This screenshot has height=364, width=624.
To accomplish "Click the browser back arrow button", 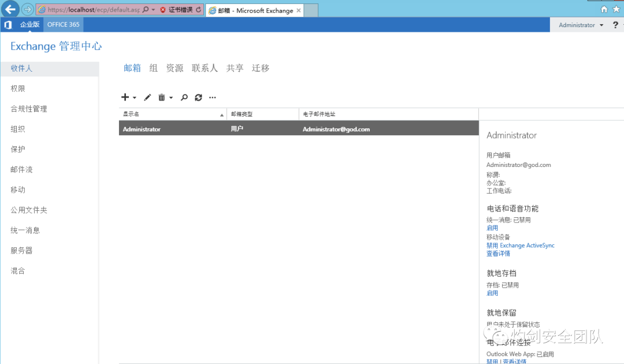I will [10, 9].
